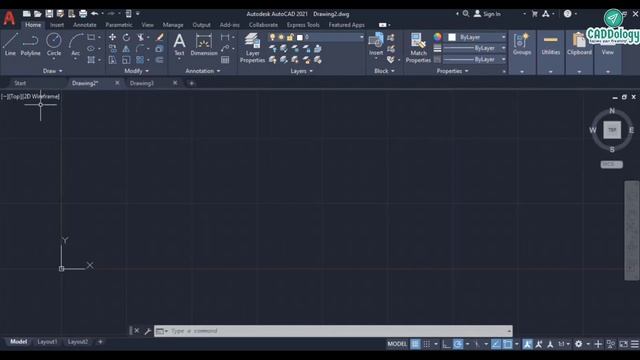
Task: Open the Annotate ribbon tab
Action: click(84, 25)
